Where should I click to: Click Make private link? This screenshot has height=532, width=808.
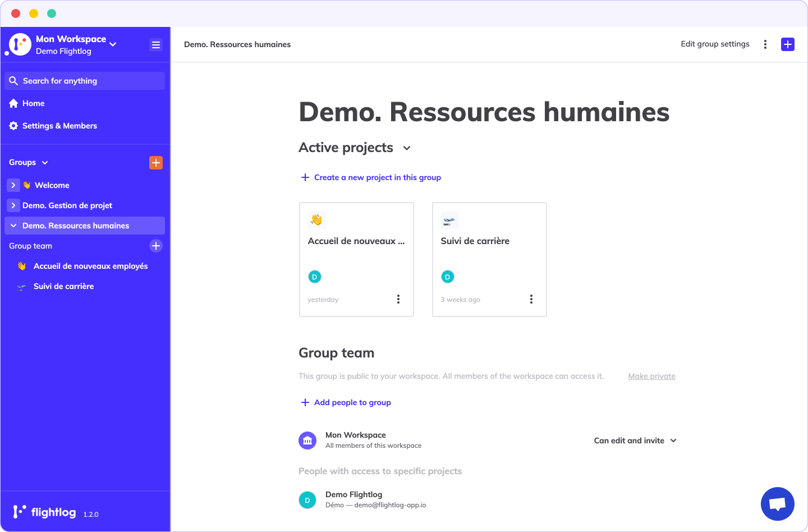652,376
